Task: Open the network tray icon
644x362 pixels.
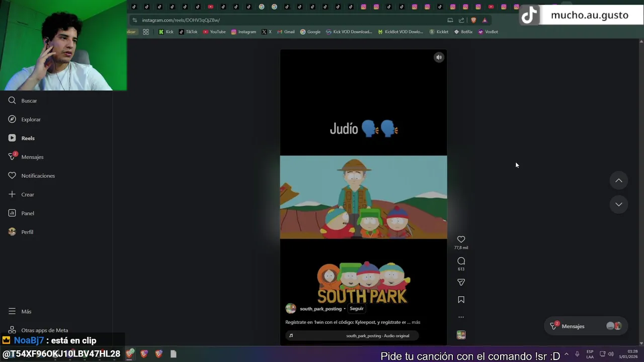Action: pos(602,354)
